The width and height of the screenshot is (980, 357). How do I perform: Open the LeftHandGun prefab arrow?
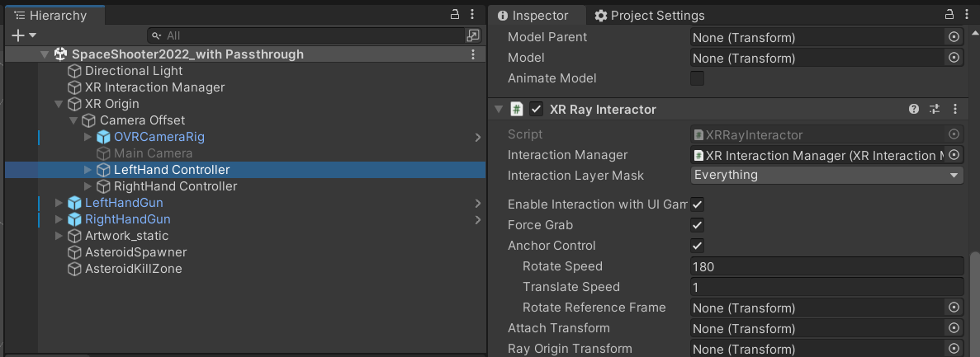coord(478,203)
